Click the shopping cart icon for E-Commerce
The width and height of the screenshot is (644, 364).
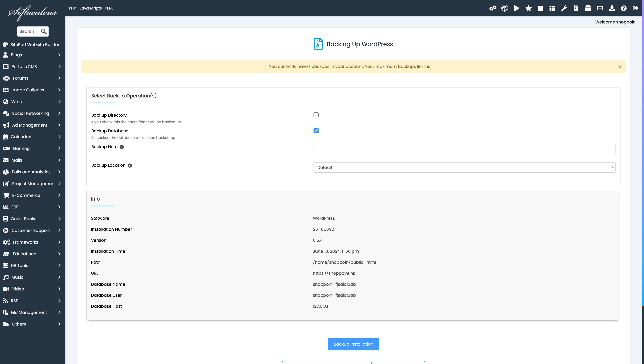coord(6,195)
